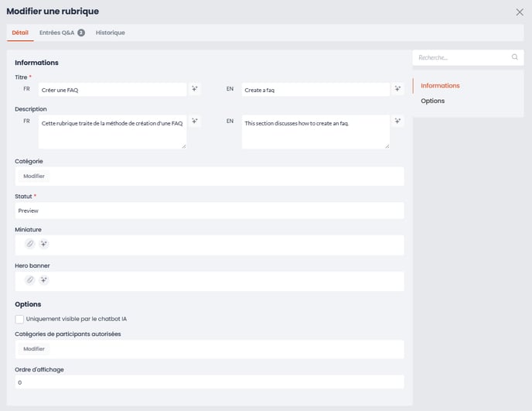
Task: Click AI sparkle icon for English description
Action: click(397, 121)
